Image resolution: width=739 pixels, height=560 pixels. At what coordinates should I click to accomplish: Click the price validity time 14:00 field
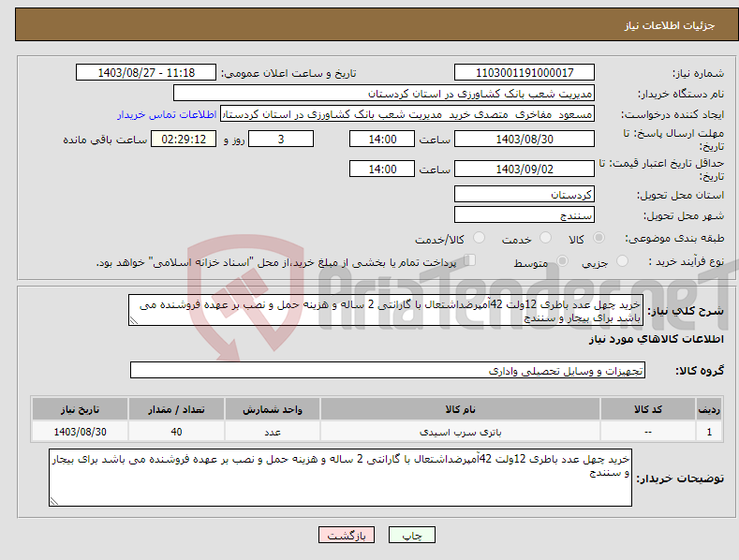pos(382,169)
